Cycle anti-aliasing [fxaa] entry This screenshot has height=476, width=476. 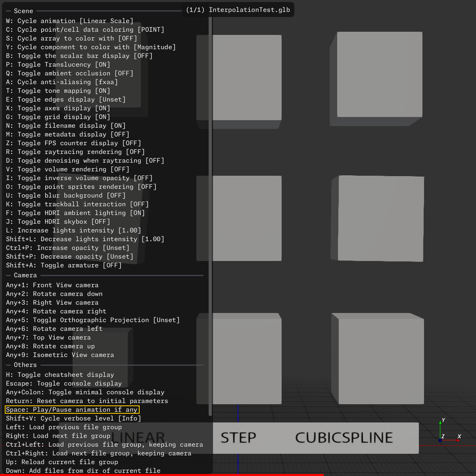[x=62, y=82]
